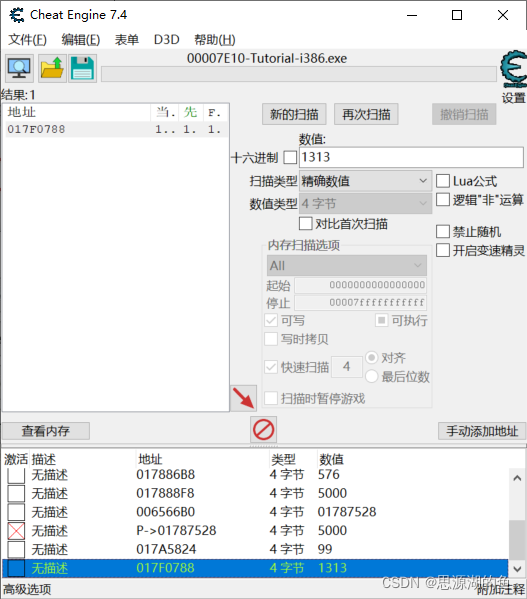Click the 起始 start address field
The width and height of the screenshot is (527, 599).
click(360, 285)
